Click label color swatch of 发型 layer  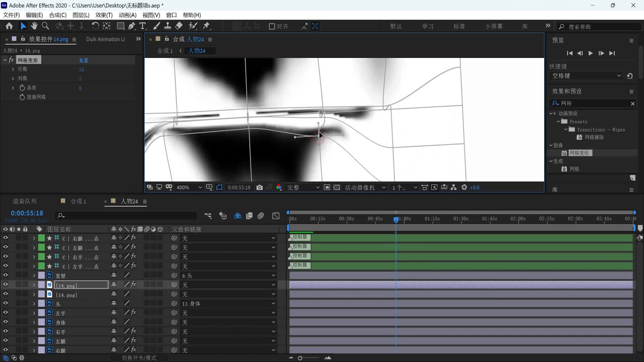(x=41, y=276)
